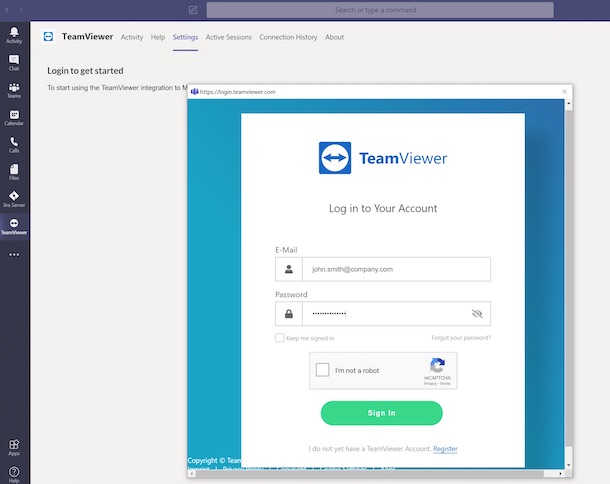The height and width of the screenshot is (484, 610).
Task: Click the Forgot your password link
Action: 461,338
